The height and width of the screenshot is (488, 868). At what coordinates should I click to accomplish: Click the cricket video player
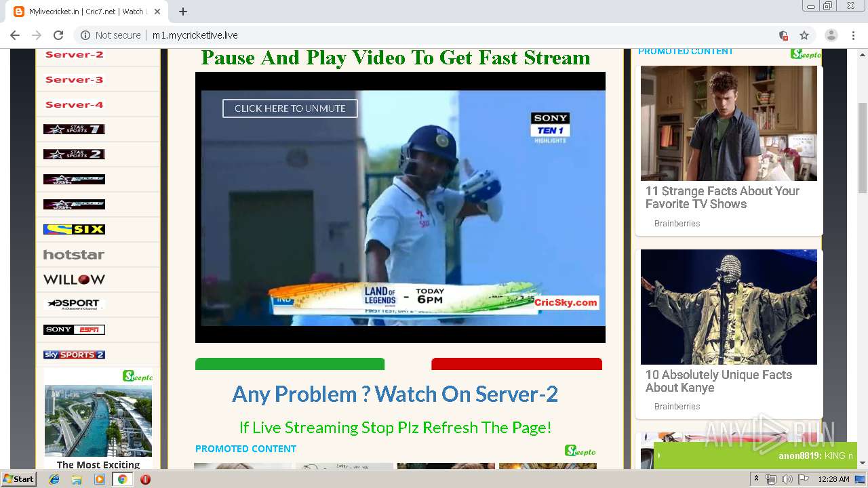[400, 207]
